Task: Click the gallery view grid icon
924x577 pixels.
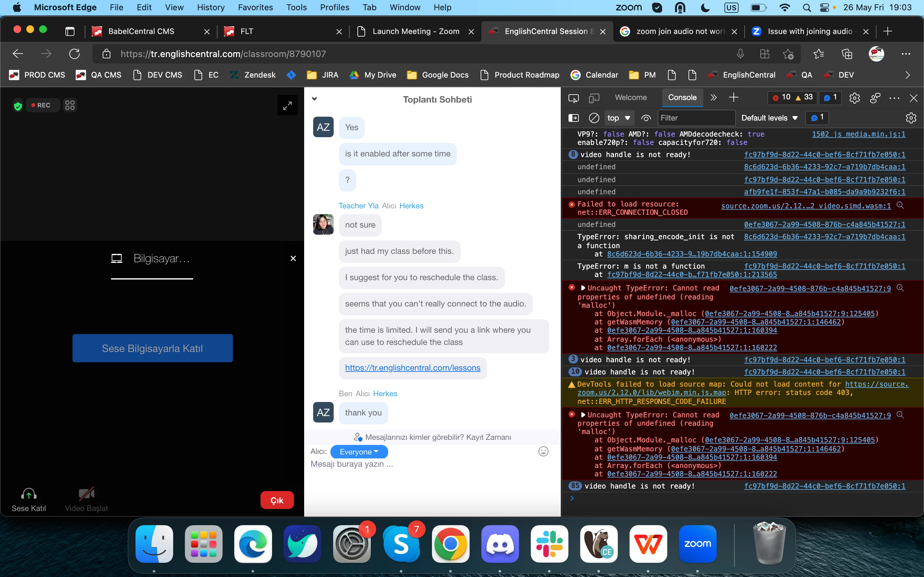Action: click(x=70, y=105)
